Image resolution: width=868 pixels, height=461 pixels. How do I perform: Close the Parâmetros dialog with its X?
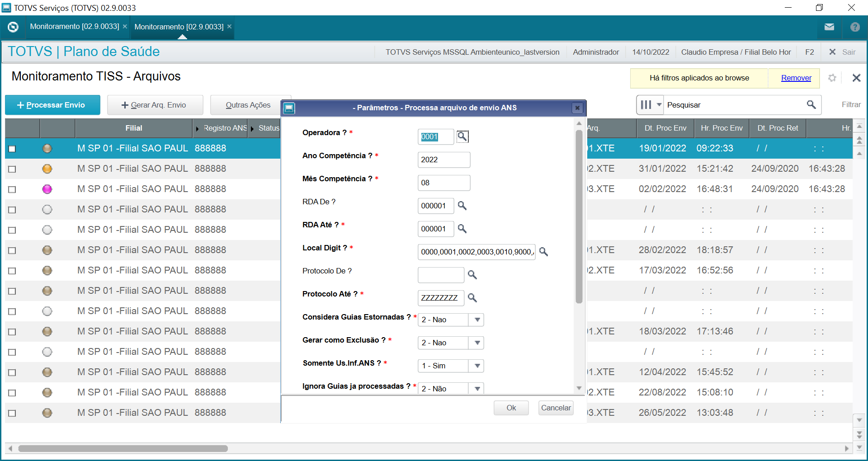pyautogui.click(x=577, y=108)
